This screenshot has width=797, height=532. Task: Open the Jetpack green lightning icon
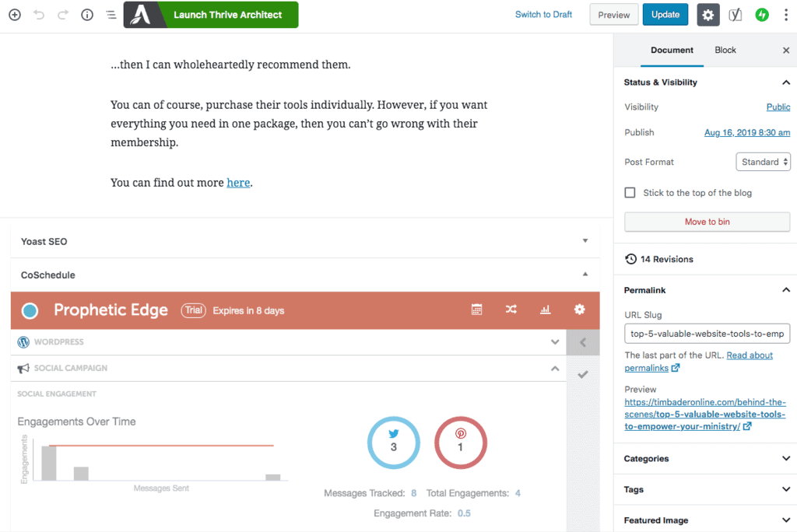[761, 15]
